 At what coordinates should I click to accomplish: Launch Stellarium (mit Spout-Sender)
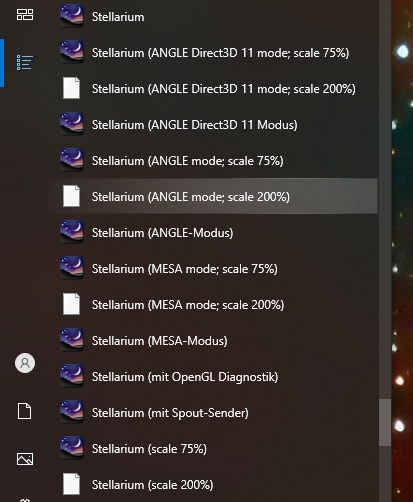213,413
